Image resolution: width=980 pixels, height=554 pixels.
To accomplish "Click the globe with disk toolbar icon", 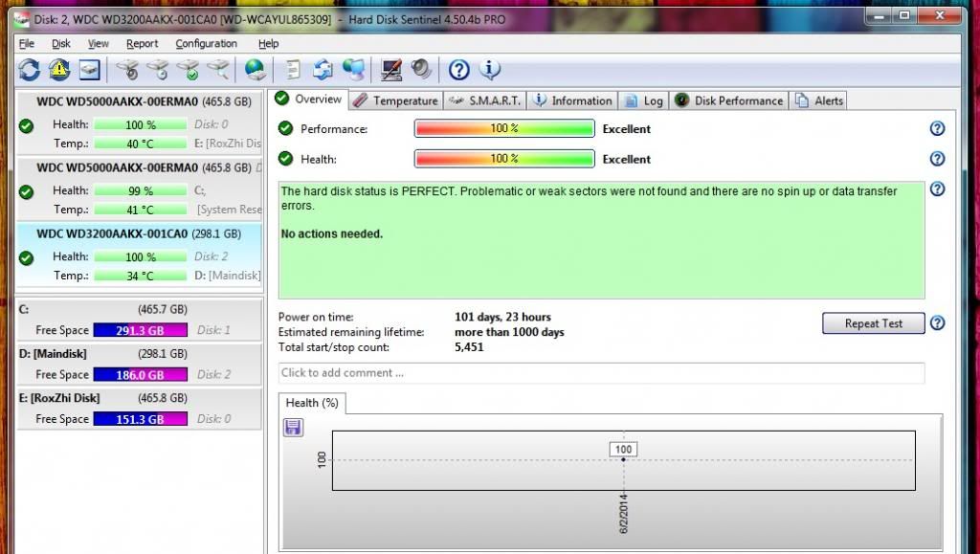I will coord(255,69).
